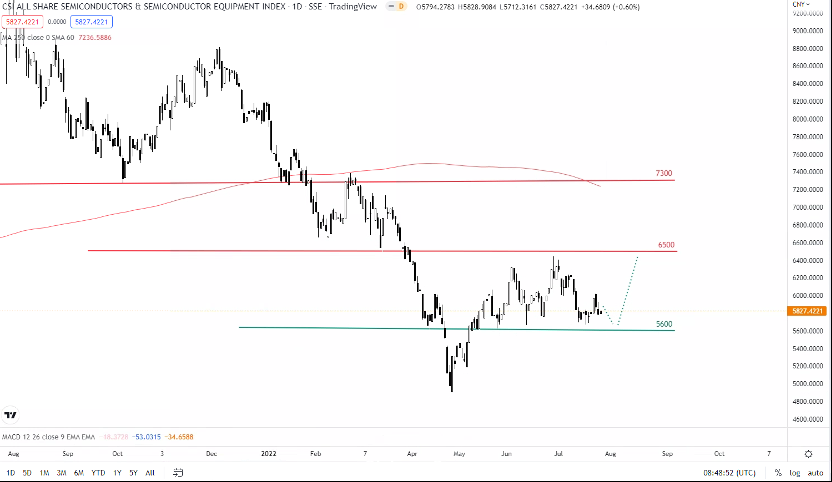This screenshot has width=832, height=482.
Task: Click the -53.0315 MACD value
Action: click(x=147, y=437)
